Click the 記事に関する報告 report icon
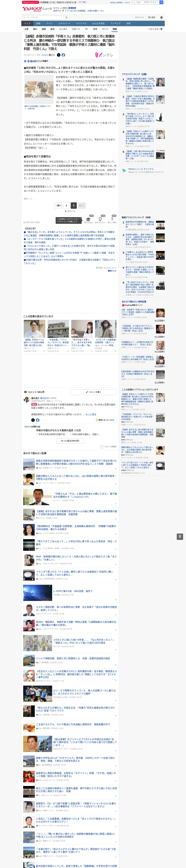Screen dimensions: 186x868 click(x=32, y=222)
